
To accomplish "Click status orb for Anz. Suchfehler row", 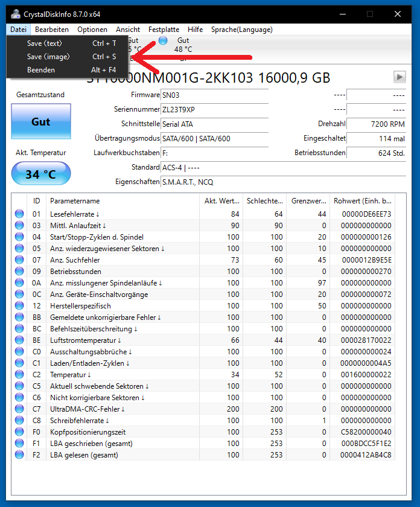I will 19,260.
